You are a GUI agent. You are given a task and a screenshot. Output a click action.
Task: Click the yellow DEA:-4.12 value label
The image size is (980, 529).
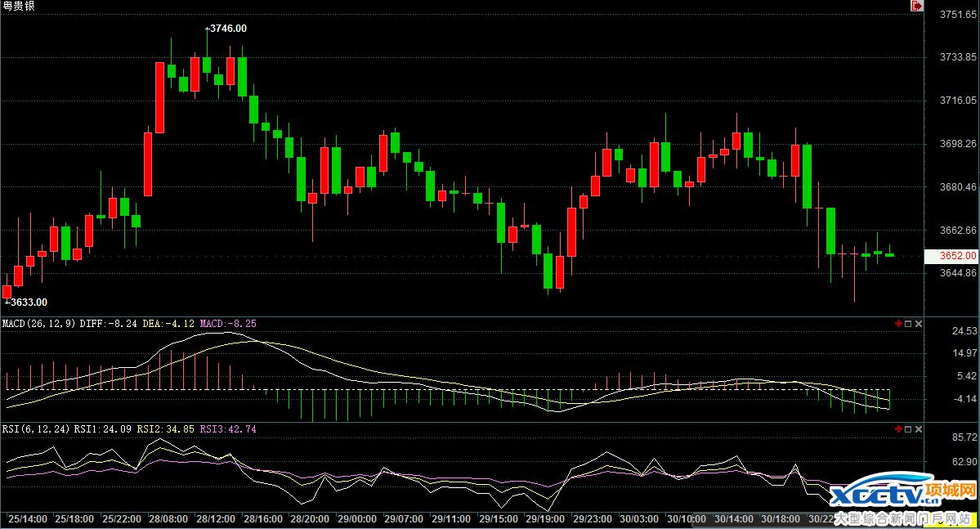(x=168, y=324)
